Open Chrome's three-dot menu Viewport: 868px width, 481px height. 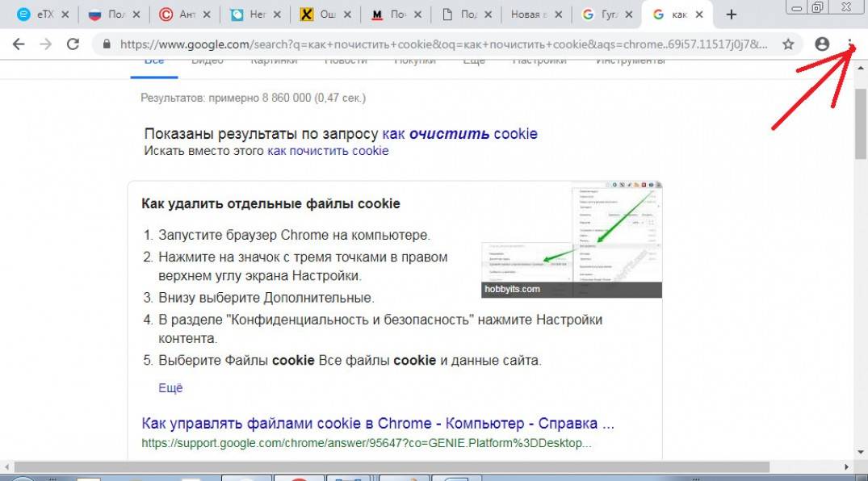point(849,44)
